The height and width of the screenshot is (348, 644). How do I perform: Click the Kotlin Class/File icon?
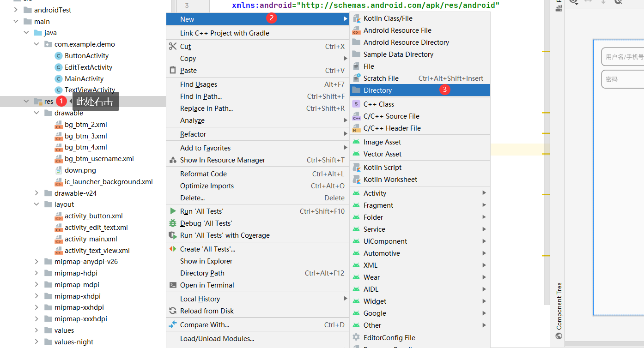(x=356, y=18)
